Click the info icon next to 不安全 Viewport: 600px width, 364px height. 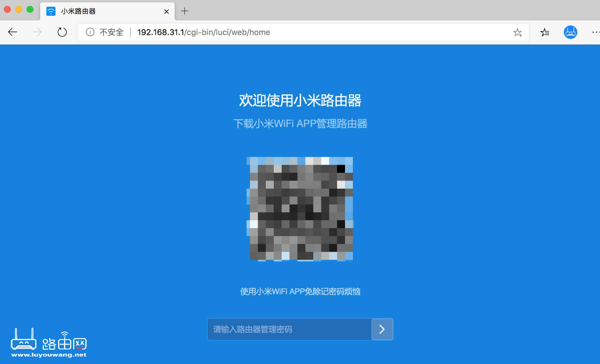coord(90,32)
